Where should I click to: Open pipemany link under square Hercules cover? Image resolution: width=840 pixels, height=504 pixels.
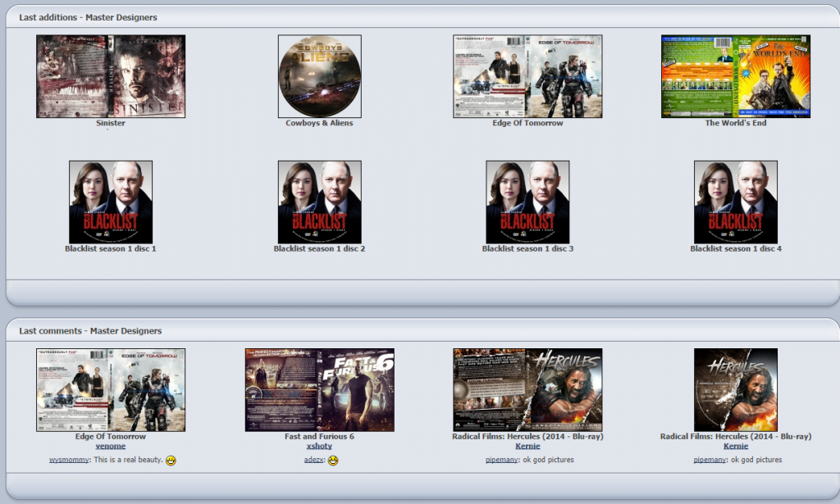coord(710,460)
